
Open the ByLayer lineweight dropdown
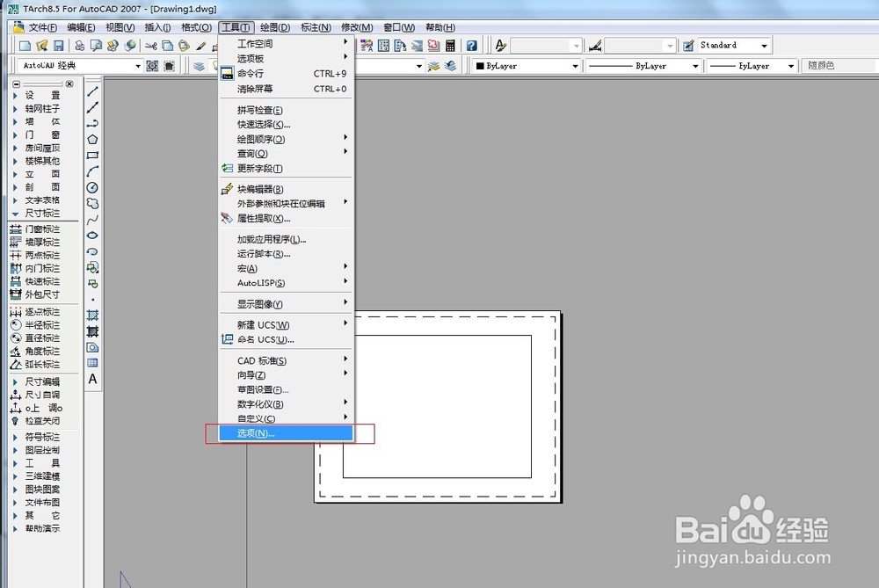point(791,66)
